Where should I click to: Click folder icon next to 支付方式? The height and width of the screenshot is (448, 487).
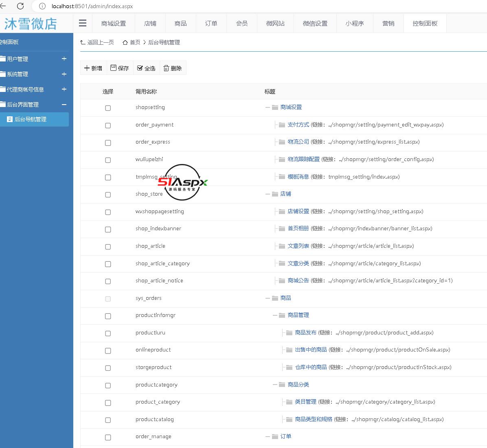point(282,125)
